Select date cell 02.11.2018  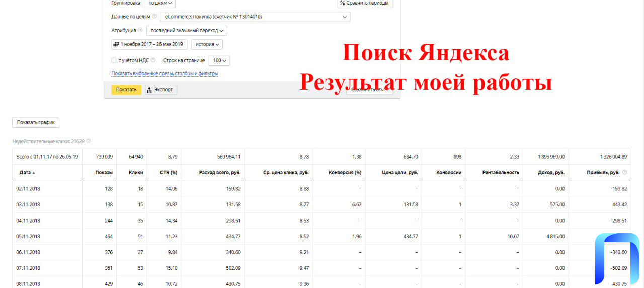pyautogui.click(x=28, y=189)
